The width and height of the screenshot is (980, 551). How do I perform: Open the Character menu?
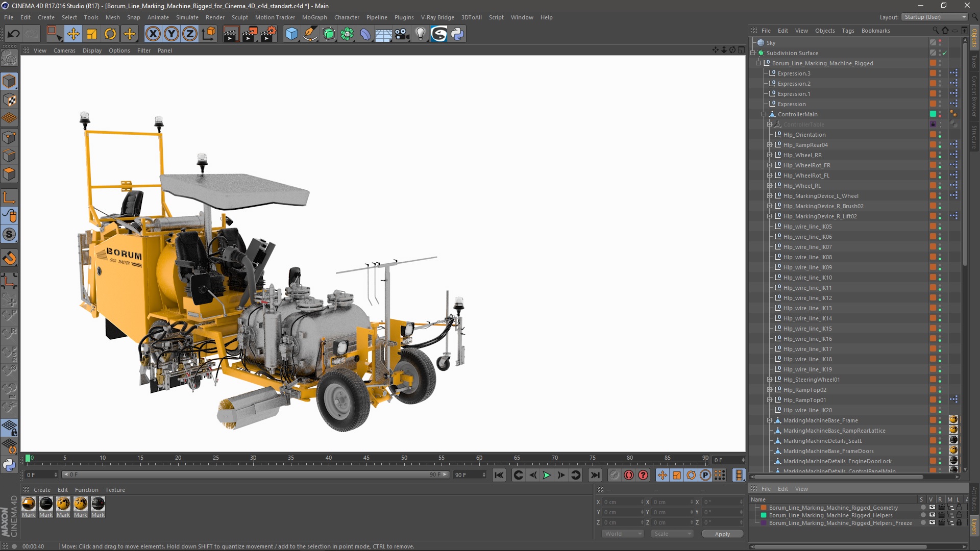(x=347, y=17)
